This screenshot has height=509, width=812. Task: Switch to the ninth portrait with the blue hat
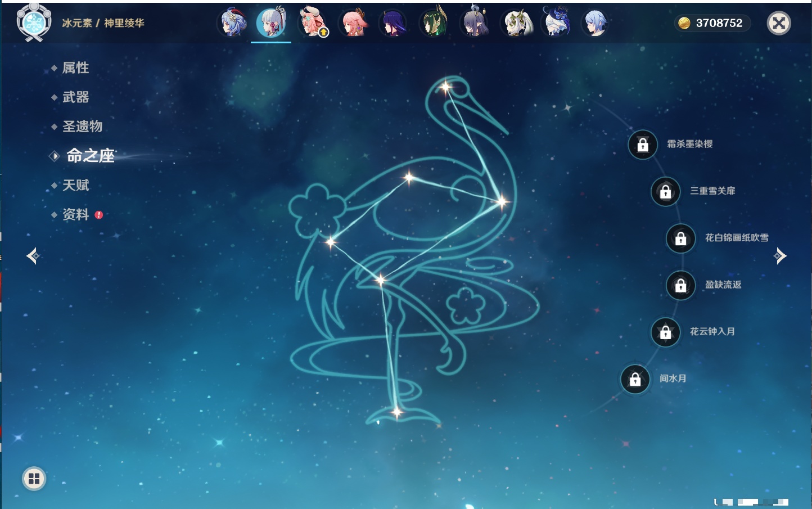[556, 22]
